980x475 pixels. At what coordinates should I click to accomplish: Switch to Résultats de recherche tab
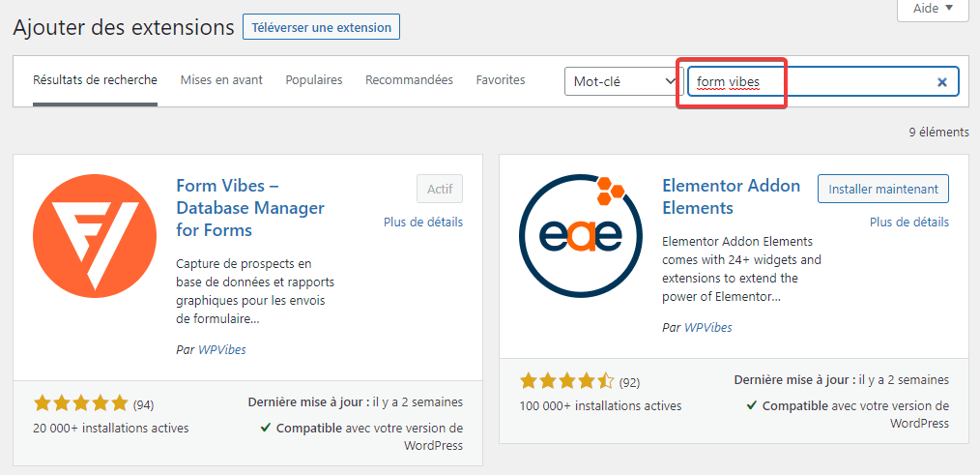click(x=95, y=80)
